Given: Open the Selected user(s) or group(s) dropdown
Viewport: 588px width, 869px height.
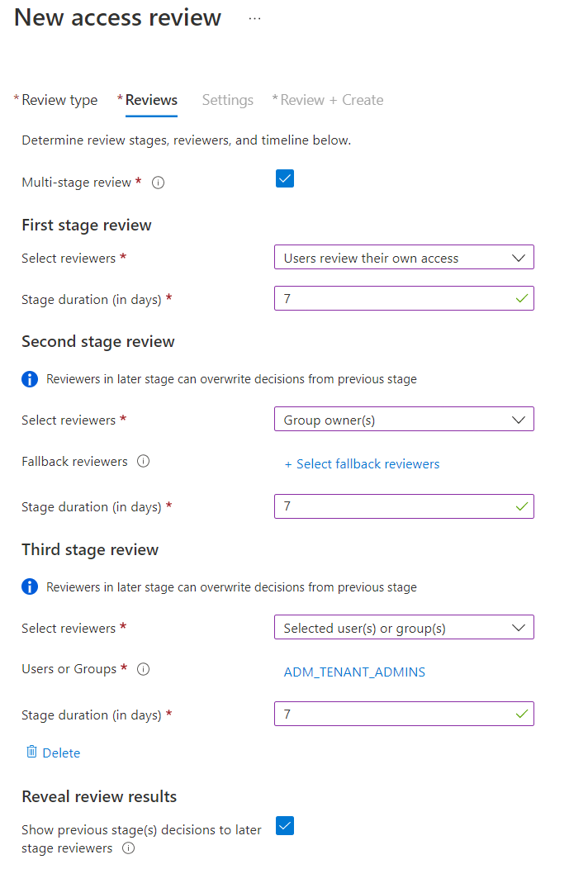Looking at the screenshot, I should click(404, 627).
